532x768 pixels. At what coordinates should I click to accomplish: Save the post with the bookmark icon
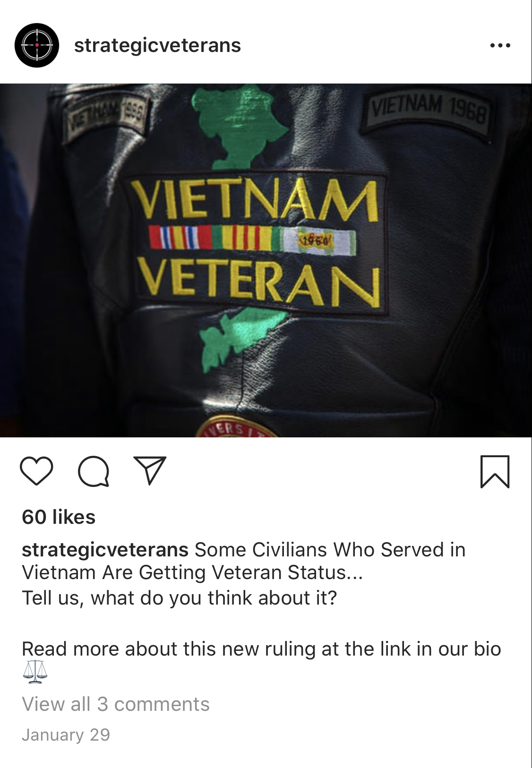[495, 471]
